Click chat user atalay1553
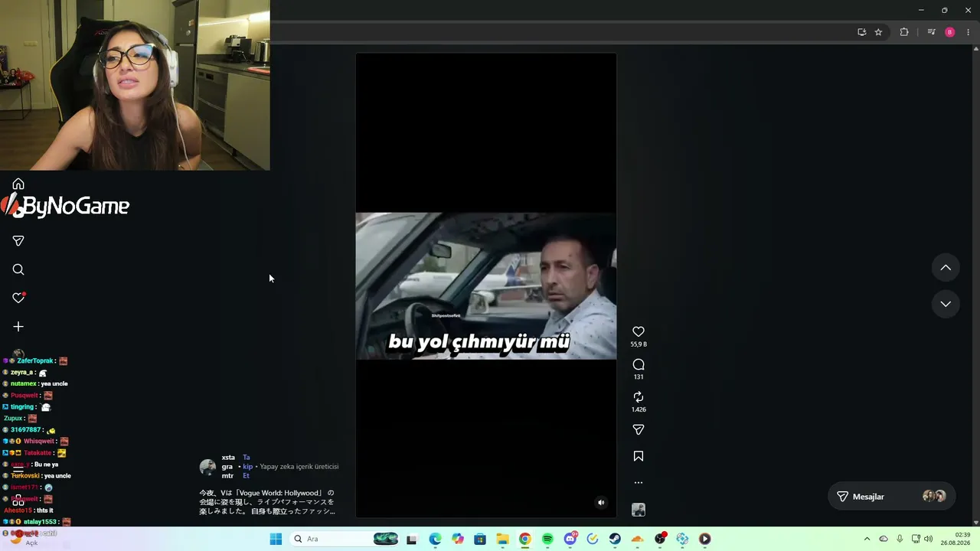This screenshot has width=980, height=551. coord(40,522)
